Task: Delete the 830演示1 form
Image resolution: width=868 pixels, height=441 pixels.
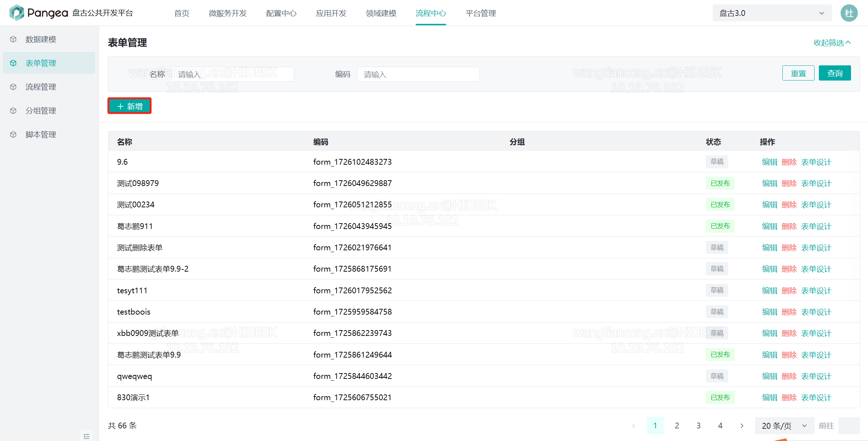Action: tap(789, 398)
